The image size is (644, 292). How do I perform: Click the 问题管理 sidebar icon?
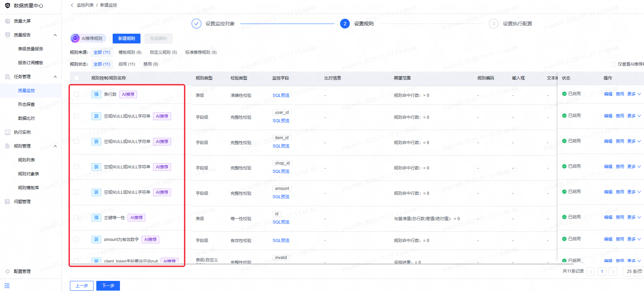(x=8, y=202)
